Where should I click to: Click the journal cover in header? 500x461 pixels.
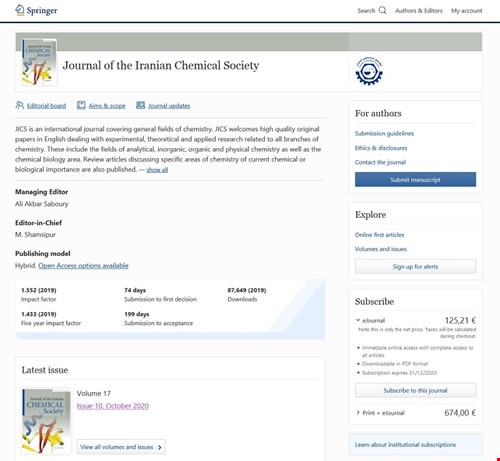tap(39, 62)
